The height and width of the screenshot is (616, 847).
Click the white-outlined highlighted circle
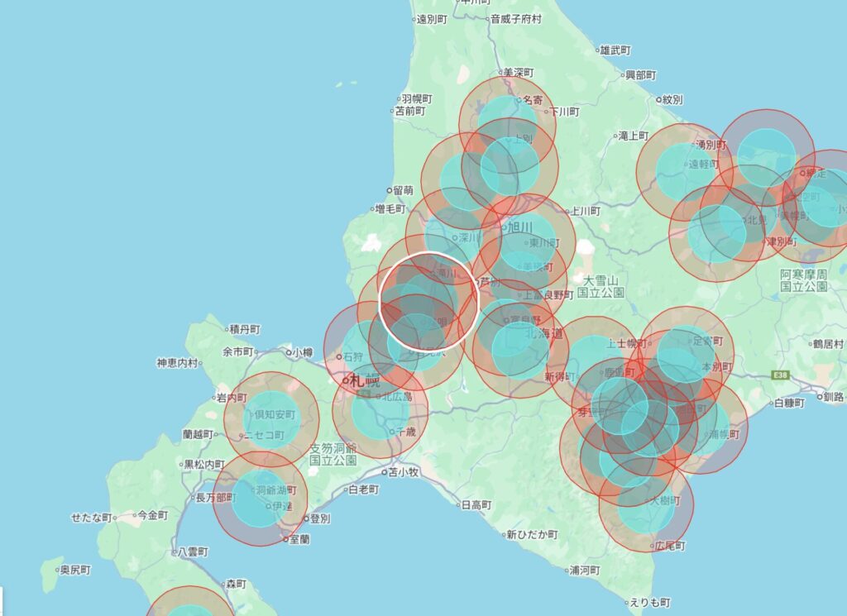[x=428, y=300]
